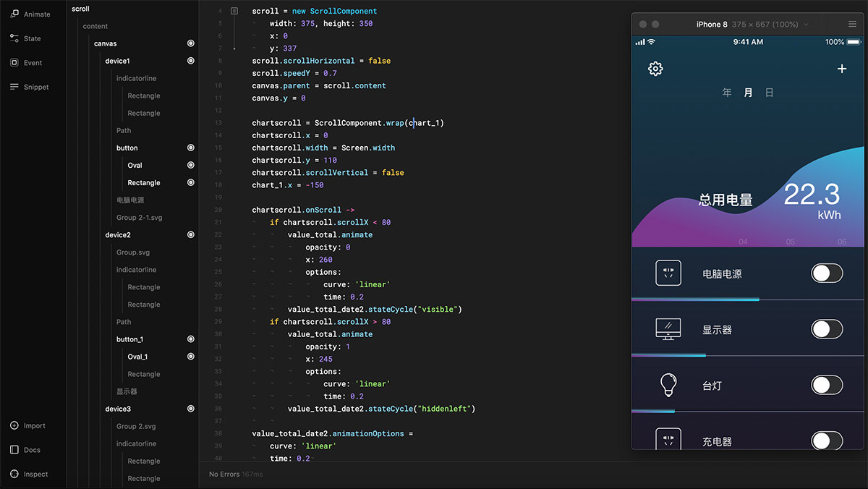Open the State panel icon
Screen dimensions: 868x489
14,38
